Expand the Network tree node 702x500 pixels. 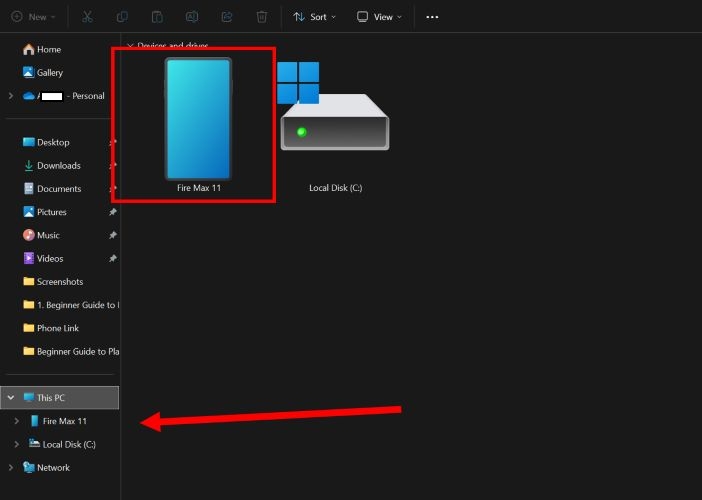point(11,468)
